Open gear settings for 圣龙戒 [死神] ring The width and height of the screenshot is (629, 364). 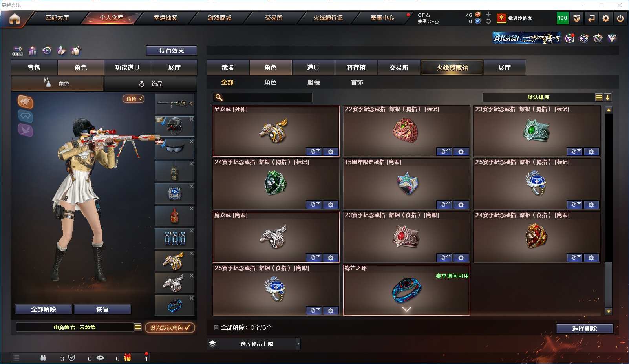[x=331, y=152]
